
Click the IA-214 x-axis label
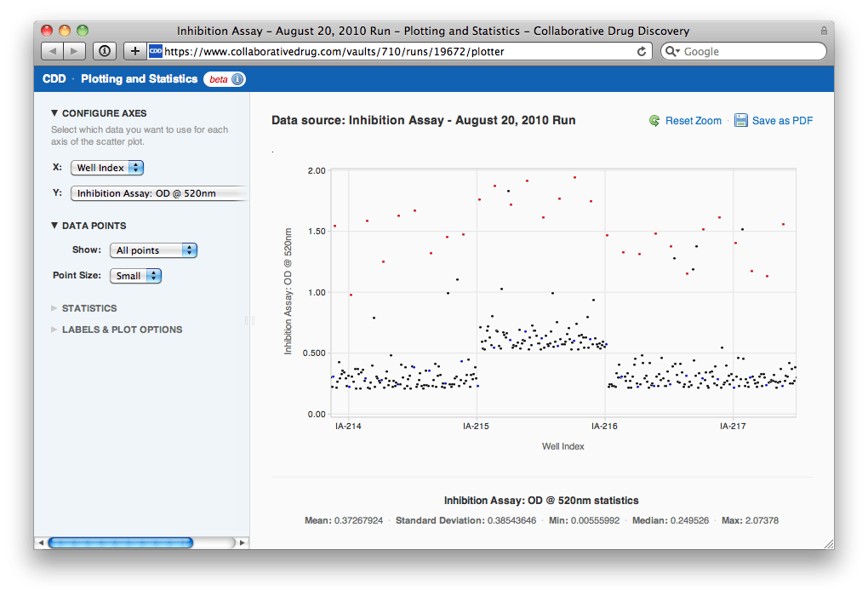[348, 426]
